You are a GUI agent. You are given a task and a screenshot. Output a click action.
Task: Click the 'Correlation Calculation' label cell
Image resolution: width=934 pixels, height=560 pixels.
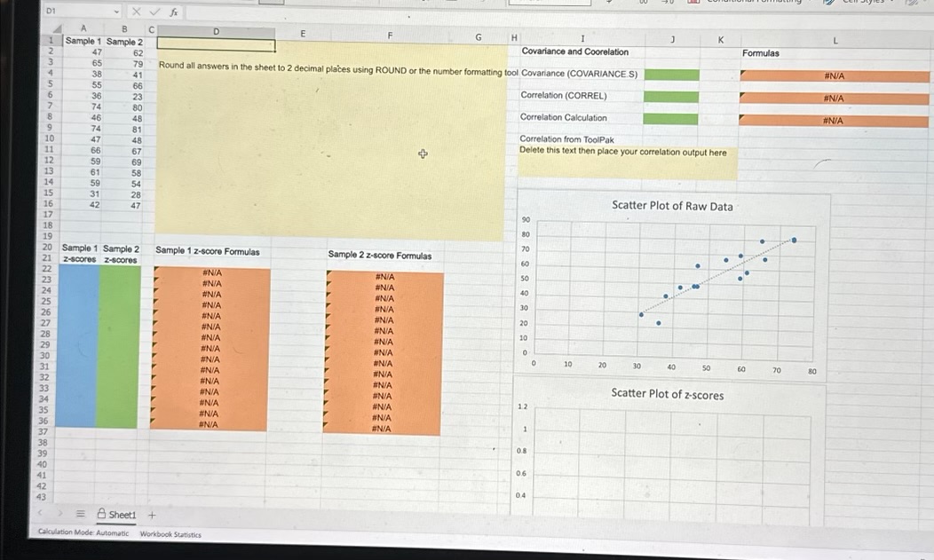563,118
